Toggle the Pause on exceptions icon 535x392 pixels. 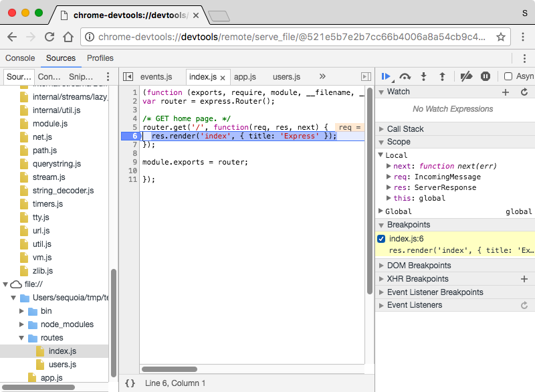point(486,76)
